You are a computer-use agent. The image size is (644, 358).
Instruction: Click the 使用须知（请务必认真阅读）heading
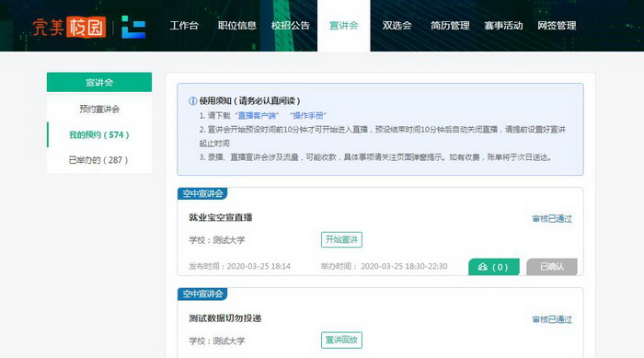point(249,100)
